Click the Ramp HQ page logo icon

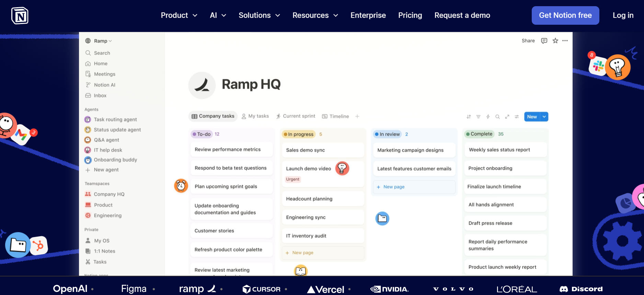pos(202,85)
